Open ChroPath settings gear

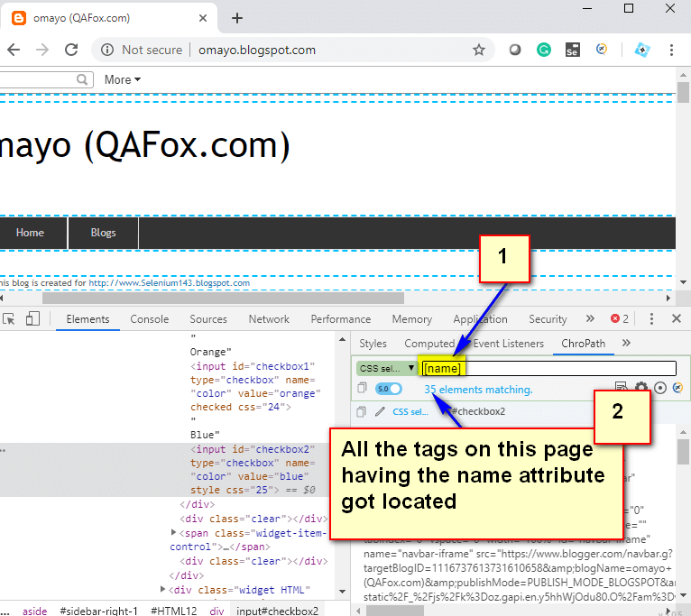coord(641,388)
